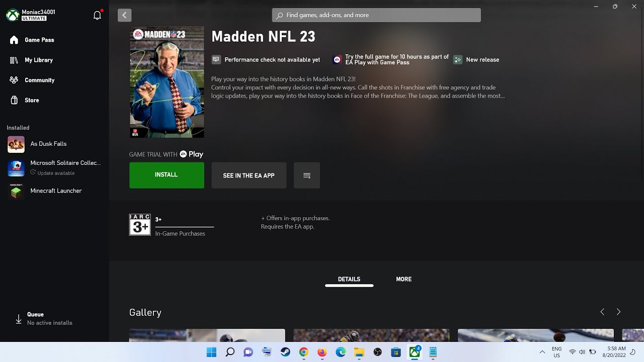This screenshot has width=644, height=362.
Task: Click Performance check not available yet
Action: tap(272, 60)
